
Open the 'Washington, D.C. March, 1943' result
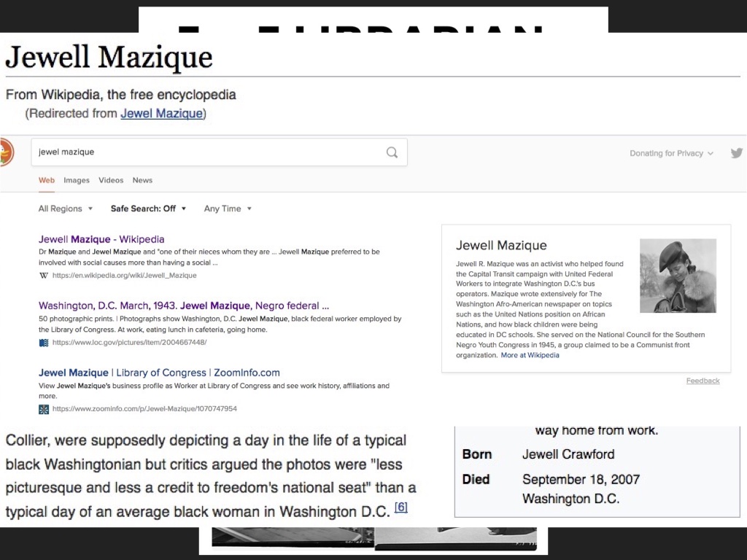tap(184, 306)
